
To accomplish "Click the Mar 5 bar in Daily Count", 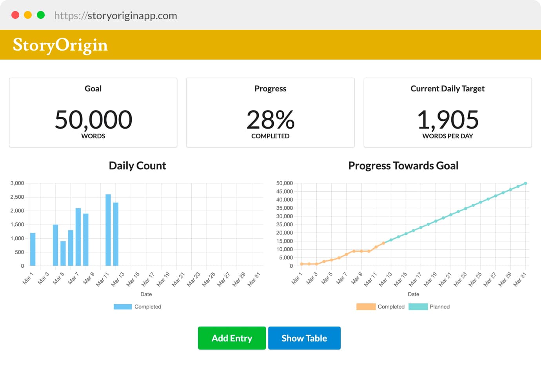I will point(63,253).
